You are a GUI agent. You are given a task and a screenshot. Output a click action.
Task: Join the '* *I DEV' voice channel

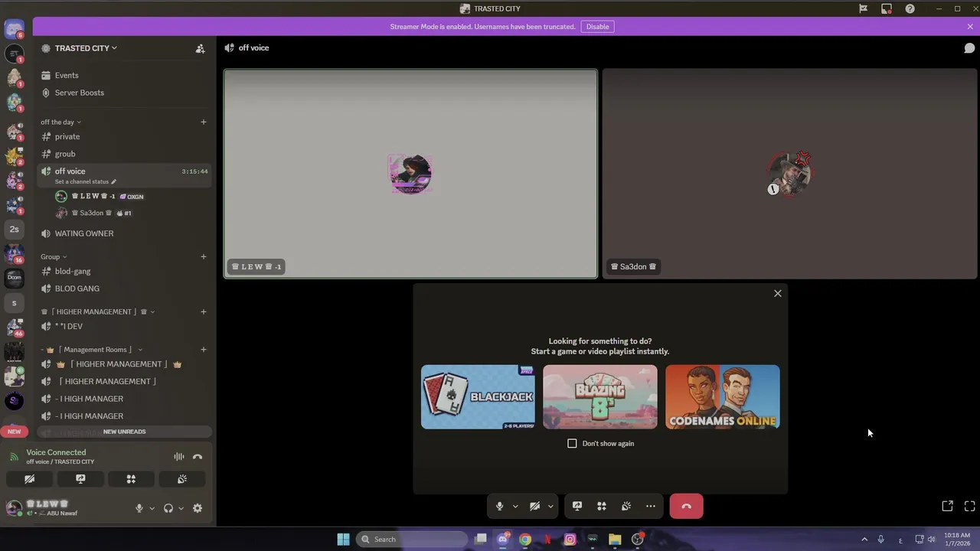tap(125, 326)
